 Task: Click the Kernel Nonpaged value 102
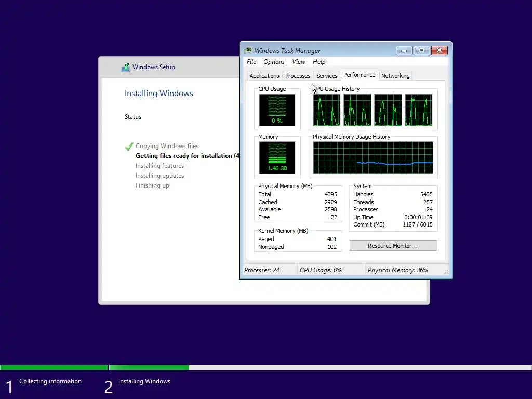332,247
